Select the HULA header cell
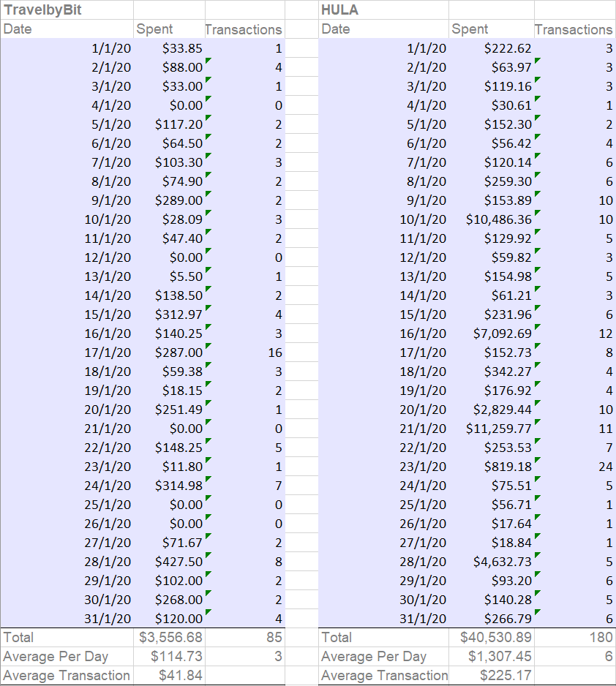Screen dimensions: 616x686 [x=383, y=10]
